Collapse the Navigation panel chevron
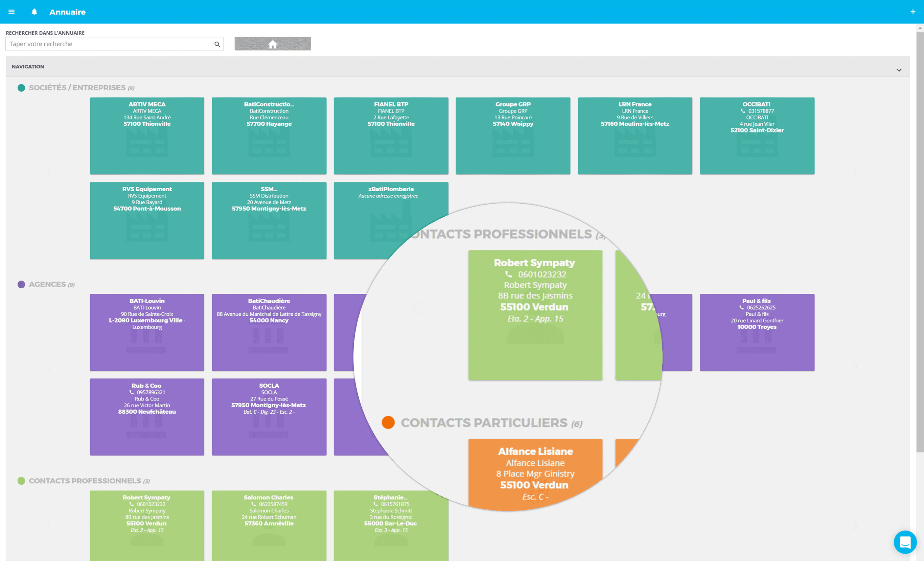This screenshot has width=924, height=561. click(x=899, y=70)
